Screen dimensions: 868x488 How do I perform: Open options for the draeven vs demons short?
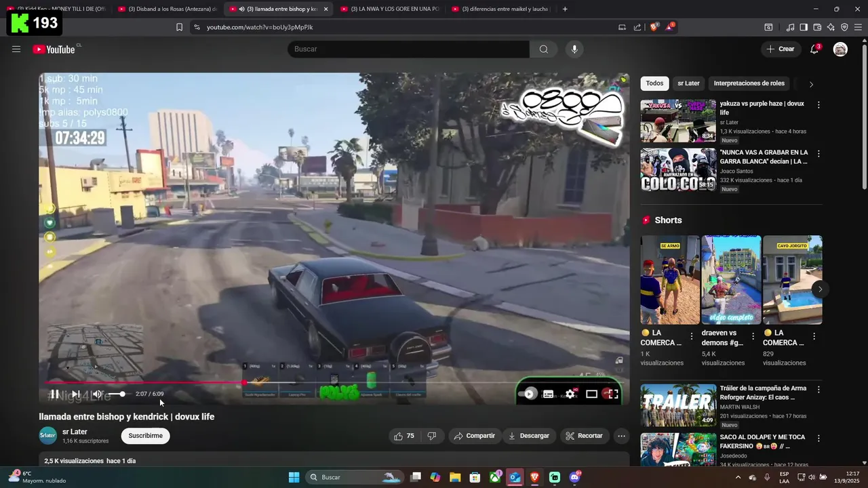coord(753,336)
